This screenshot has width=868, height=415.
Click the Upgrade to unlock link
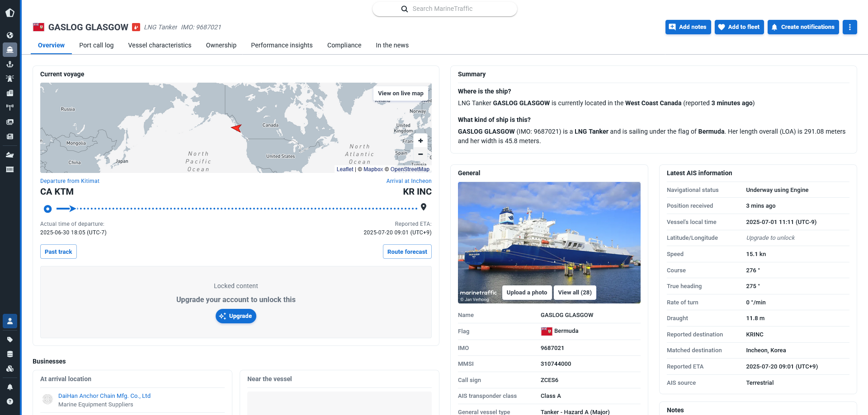coord(770,238)
